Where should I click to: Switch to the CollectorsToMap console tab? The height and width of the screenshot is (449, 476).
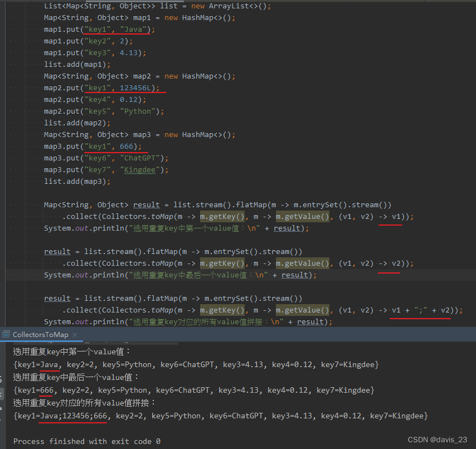coord(39,335)
